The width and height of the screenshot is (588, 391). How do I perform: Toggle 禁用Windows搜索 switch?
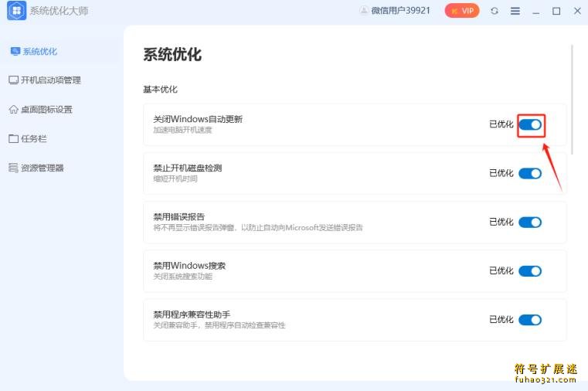tap(530, 271)
